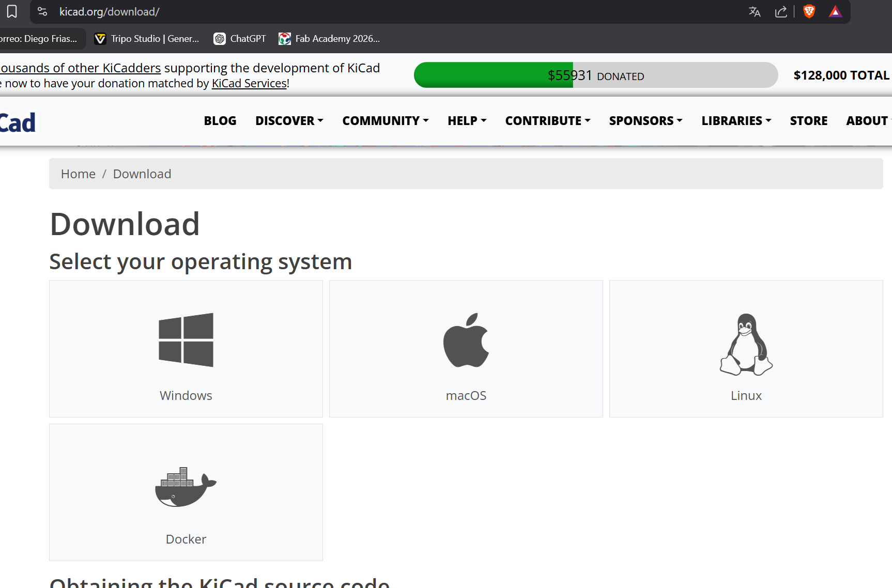Click the Home breadcrumb link
The width and height of the screenshot is (892, 588).
pos(78,174)
